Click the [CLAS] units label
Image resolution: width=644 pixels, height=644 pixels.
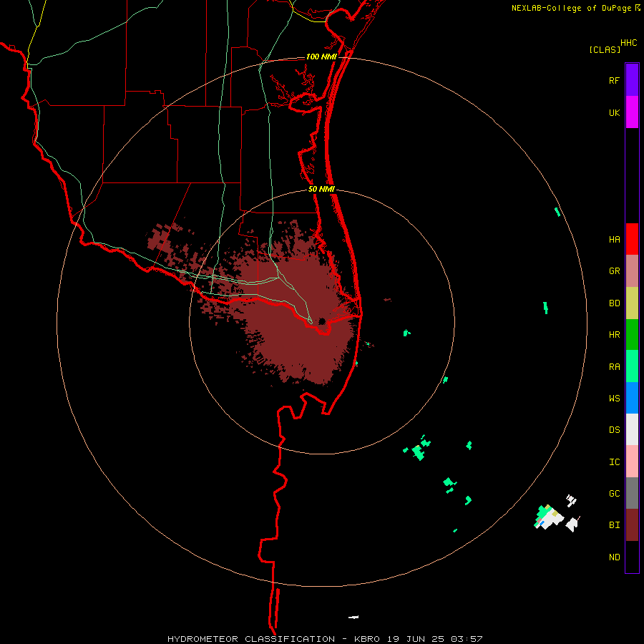[605, 50]
